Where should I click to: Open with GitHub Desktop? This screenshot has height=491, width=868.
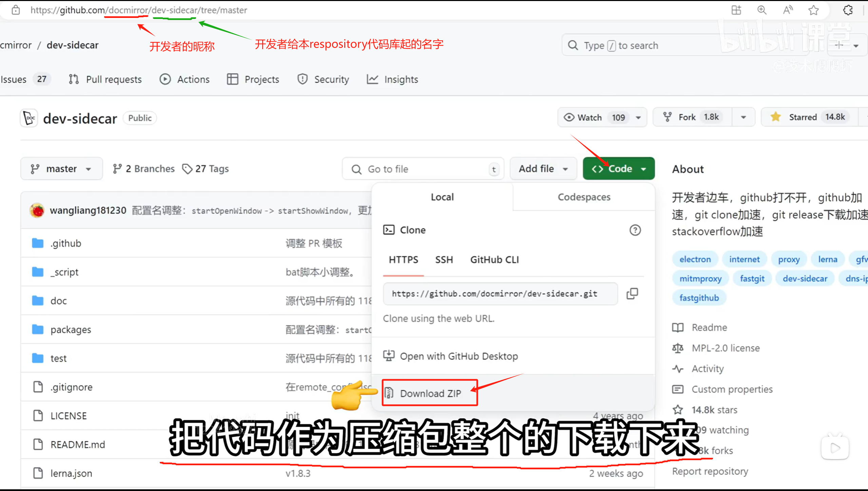click(459, 356)
